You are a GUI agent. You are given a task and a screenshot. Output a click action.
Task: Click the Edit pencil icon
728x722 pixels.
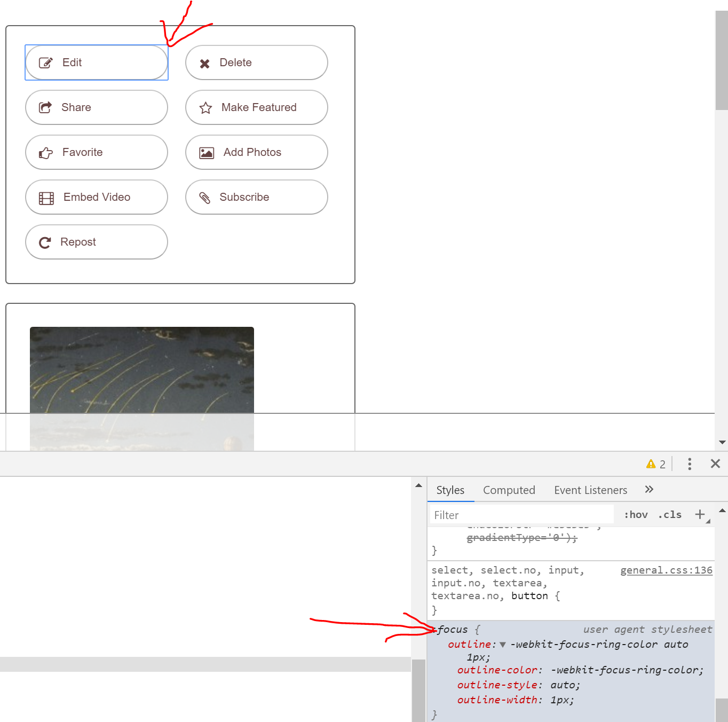click(x=46, y=63)
